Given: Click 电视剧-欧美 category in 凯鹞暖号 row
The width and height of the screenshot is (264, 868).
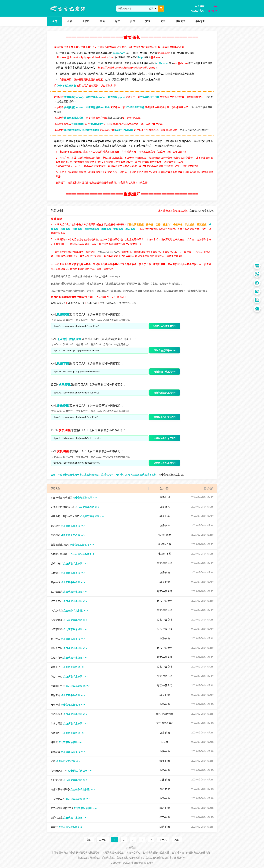Looking at the screenshot, I should (x=165, y=535).
